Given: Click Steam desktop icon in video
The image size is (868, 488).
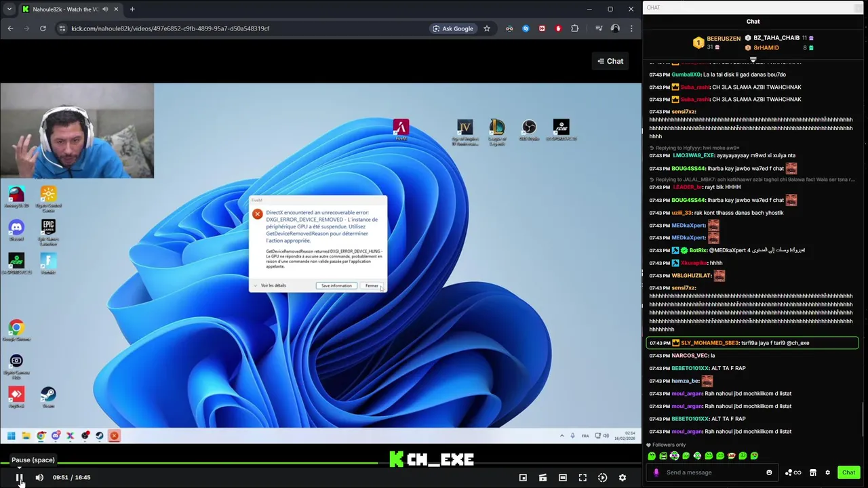Looking at the screenshot, I should pos(48,396).
